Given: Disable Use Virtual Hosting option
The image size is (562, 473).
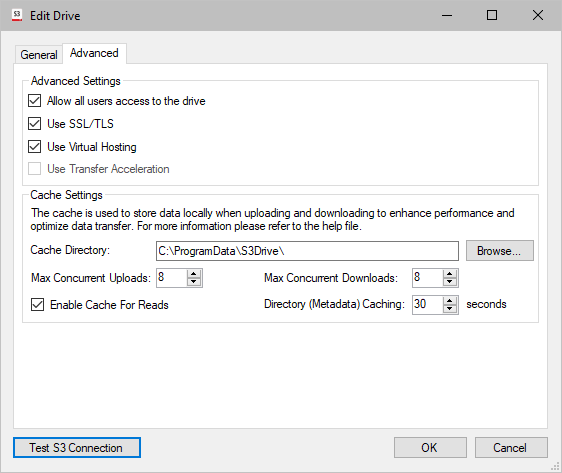Looking at the screenshot, I should [x=34, y=147].
